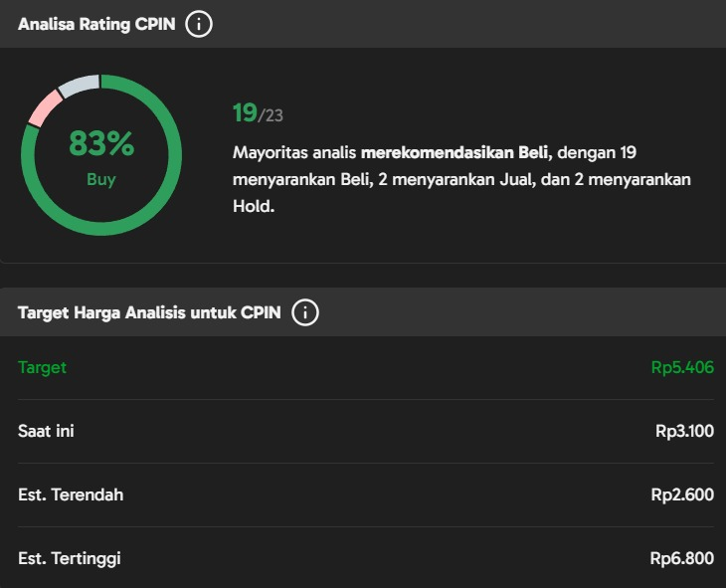Viewport: 726px width, 588px height.
Task: Open info icon beside Analisa Rating CPIN
Action: point(199,24)
